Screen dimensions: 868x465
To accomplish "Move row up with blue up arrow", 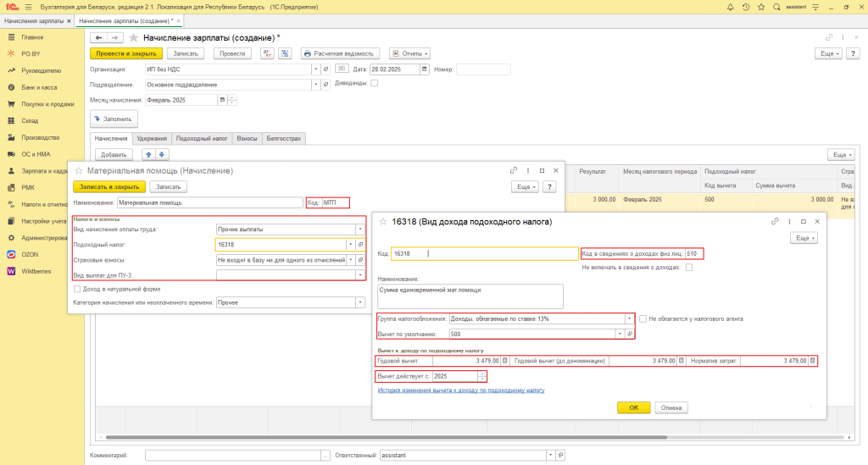I will [148, 154].
